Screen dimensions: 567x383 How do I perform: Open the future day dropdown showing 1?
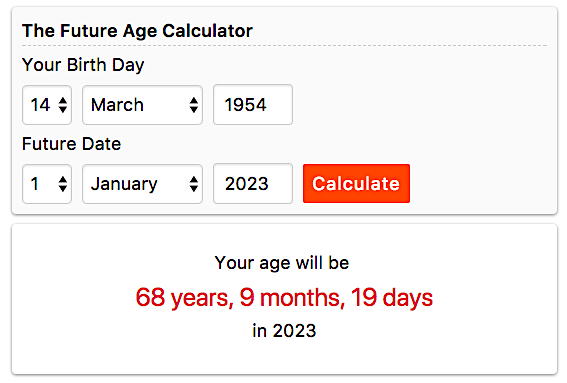(x=47, y=184)
